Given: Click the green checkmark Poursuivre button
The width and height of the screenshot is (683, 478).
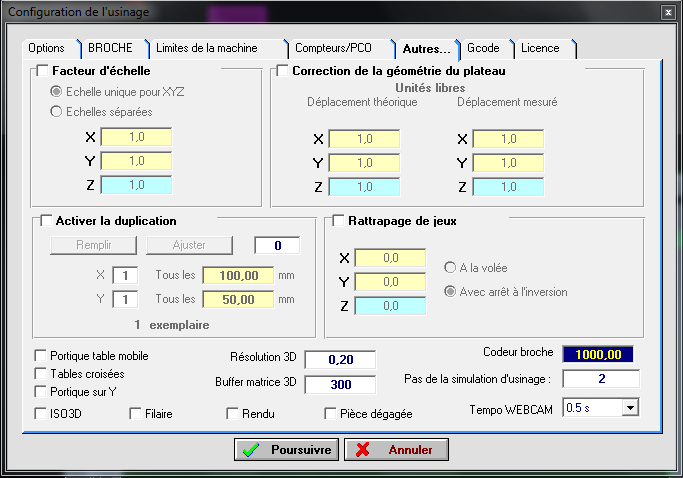Looking at the screenshot, I should coord(288,450).
